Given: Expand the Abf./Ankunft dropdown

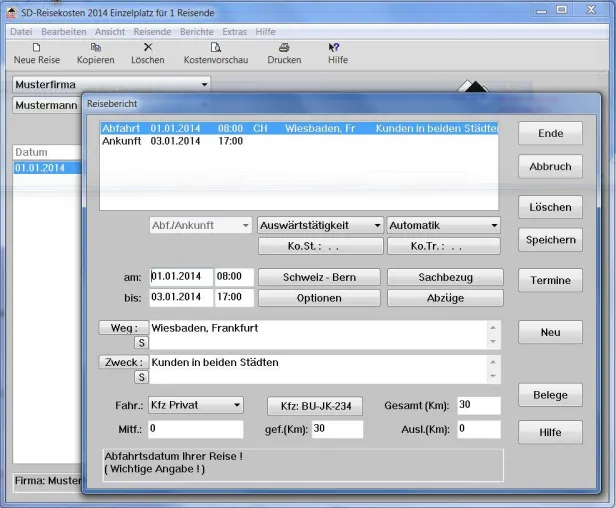Looking at the screenshot, I should pyautogui.click(x=246, y=226).
